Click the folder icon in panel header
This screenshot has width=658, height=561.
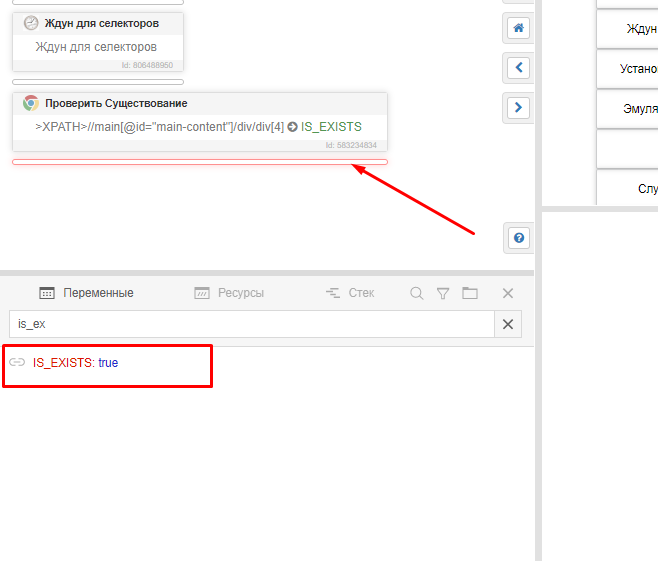[x=470, y=293]
